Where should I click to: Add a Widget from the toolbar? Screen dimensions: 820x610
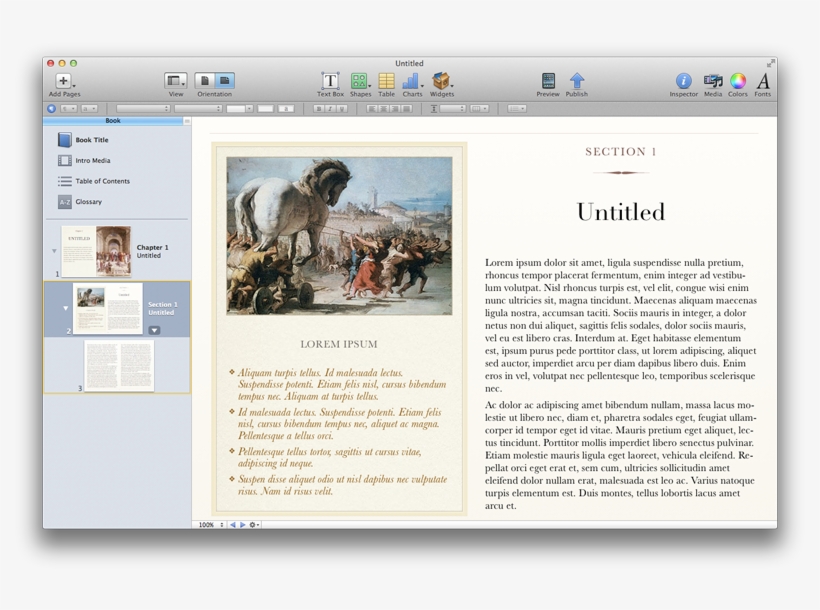click(x=440, y=82)
